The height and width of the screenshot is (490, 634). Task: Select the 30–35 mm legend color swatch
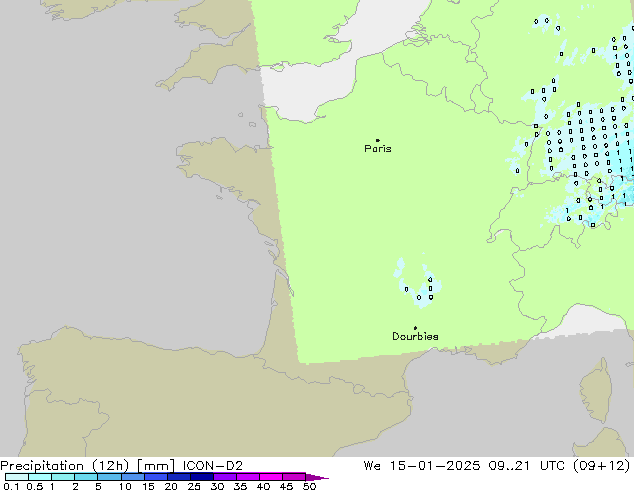coord(225,477)
